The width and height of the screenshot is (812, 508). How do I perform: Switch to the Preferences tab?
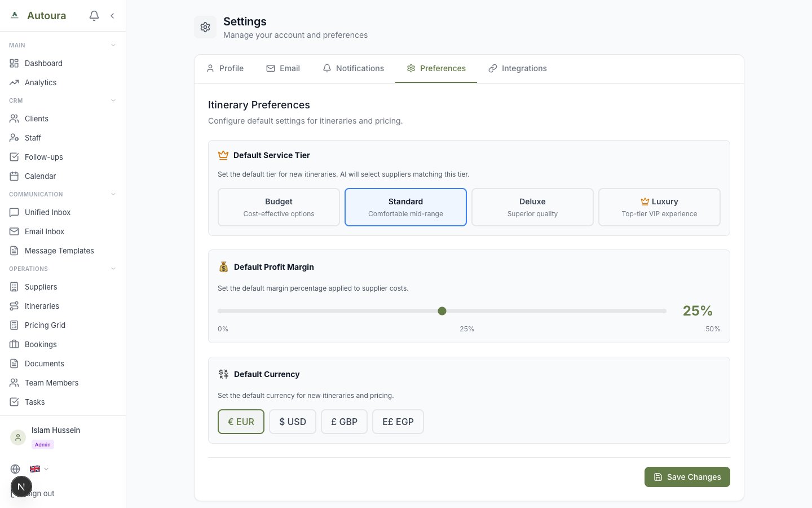436,68
